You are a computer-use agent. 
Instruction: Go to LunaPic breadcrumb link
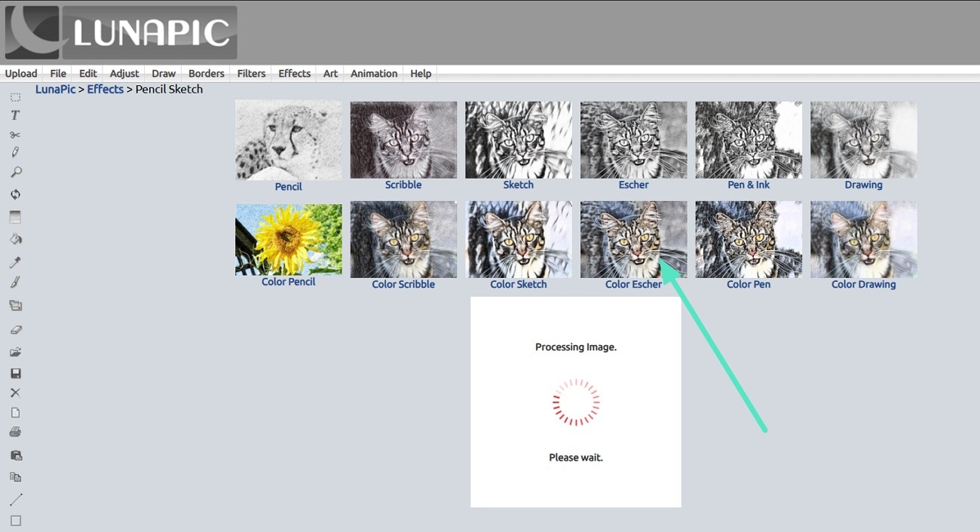56,89
